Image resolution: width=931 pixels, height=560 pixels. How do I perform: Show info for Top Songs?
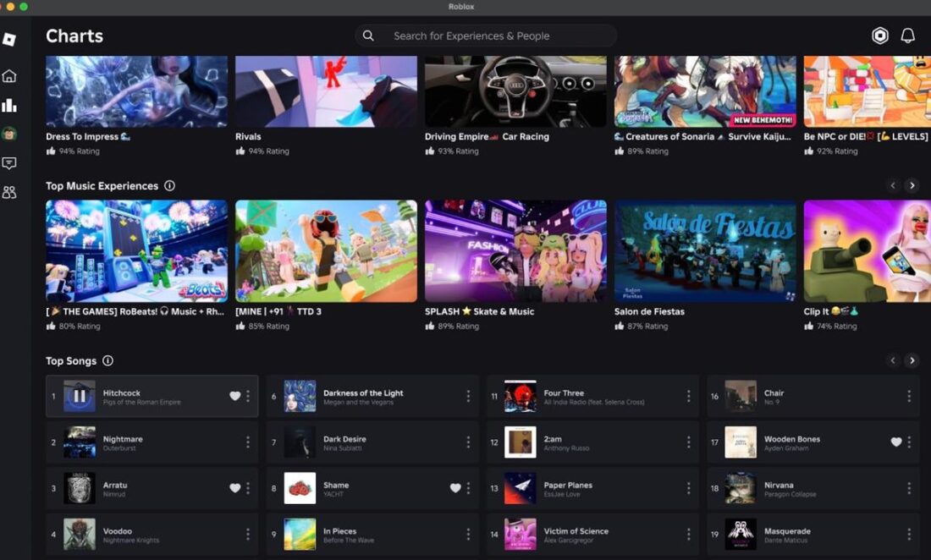[x=107, y=360]
